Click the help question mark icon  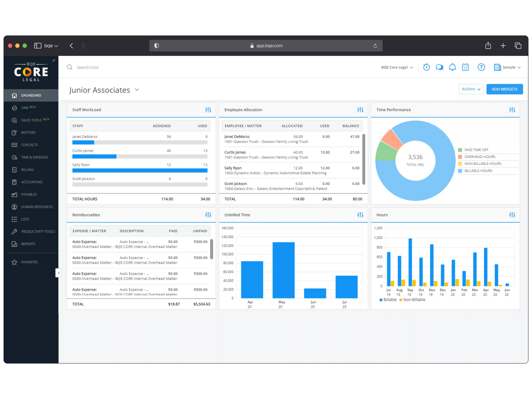481,67
